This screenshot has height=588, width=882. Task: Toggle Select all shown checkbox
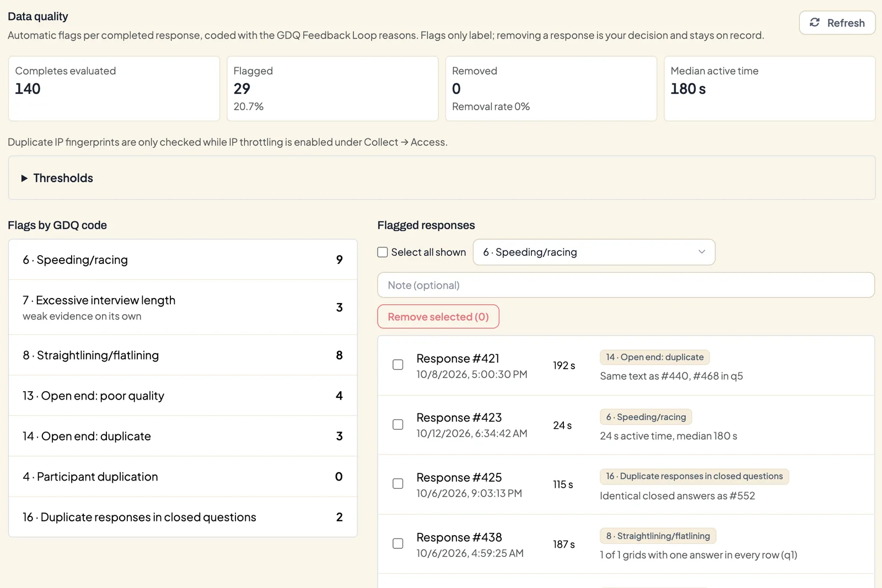point(383,252)
